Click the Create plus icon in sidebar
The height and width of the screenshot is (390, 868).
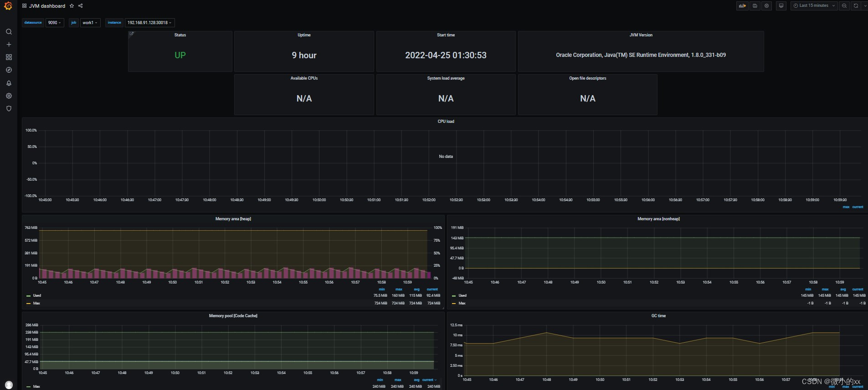pyautogui.click(x=9, y=45)
